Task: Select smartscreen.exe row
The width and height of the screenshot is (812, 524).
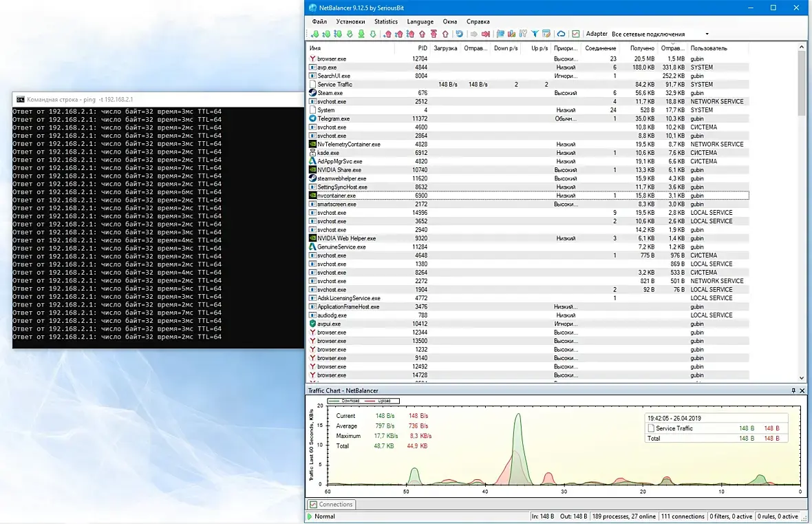Action: pos(528,205)
